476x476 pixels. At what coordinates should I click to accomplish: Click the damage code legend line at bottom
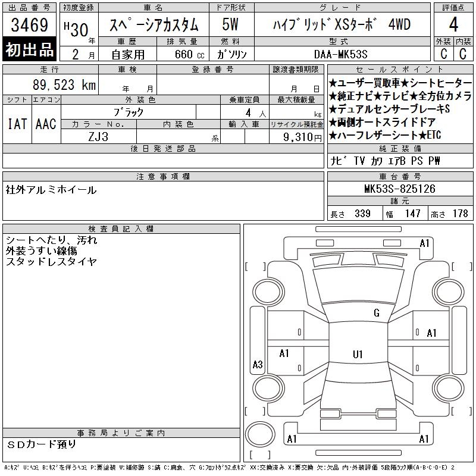[229, 468]
